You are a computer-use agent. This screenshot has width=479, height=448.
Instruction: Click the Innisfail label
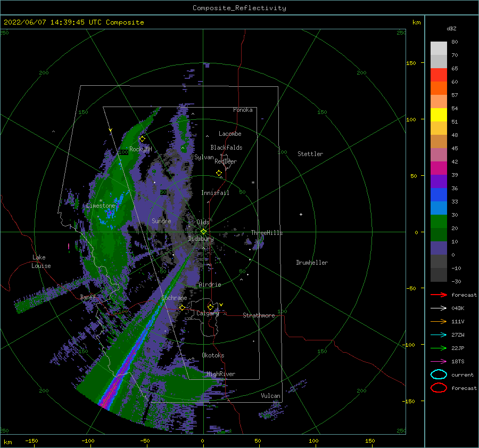click(x=215, y=193)
